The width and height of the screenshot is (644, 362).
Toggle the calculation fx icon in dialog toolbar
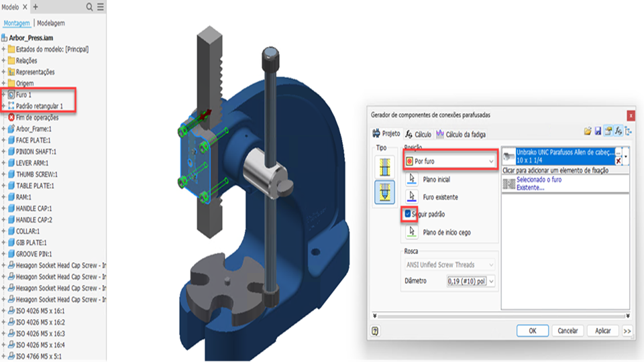pos(619,131)
